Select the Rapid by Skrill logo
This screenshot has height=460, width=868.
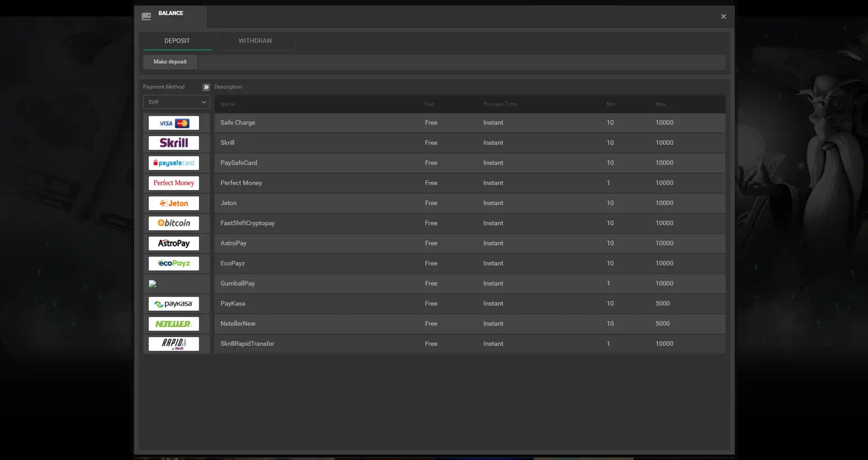pos(173,344)
